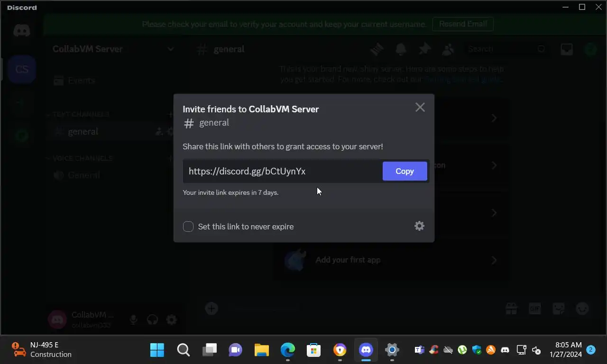Open the GIF picker
The image size is (607, 364).
click(535, 309)
